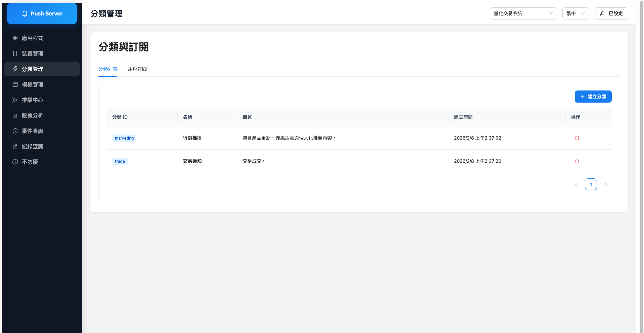Click the 繁中 dropdown chevron
Screen dimensions: 644x333
pos(583,13)
